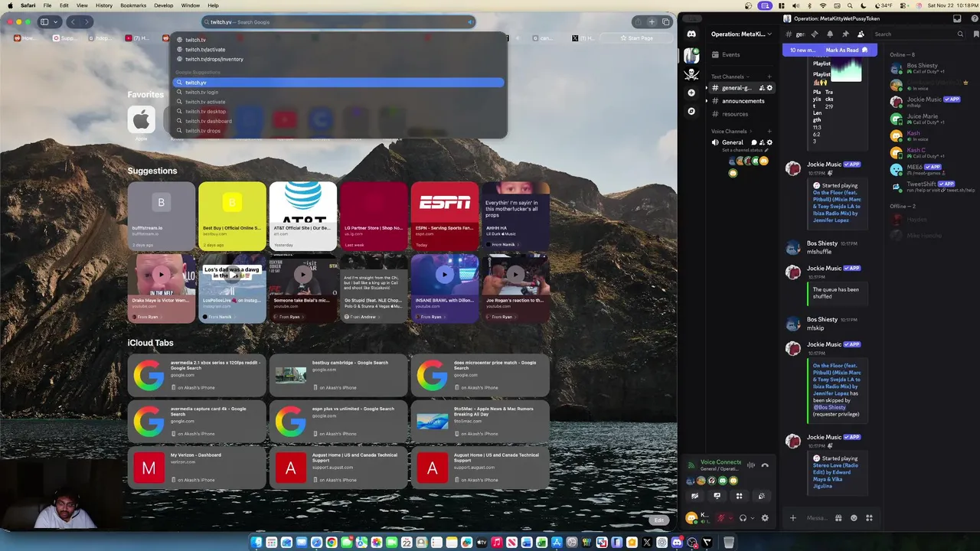Start an activity from the Discord voice panel

739,496
